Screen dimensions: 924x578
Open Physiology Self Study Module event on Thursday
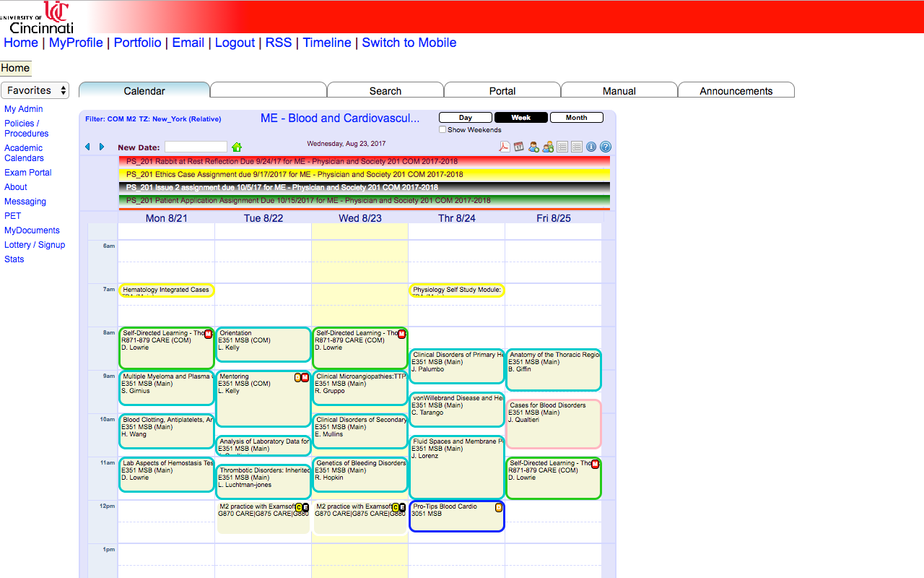pos(457,290)
